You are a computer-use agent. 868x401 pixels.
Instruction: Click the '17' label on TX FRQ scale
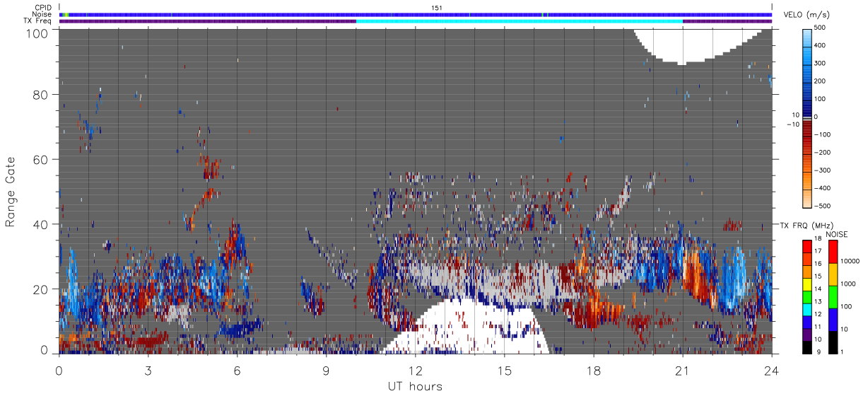(818, 252)
